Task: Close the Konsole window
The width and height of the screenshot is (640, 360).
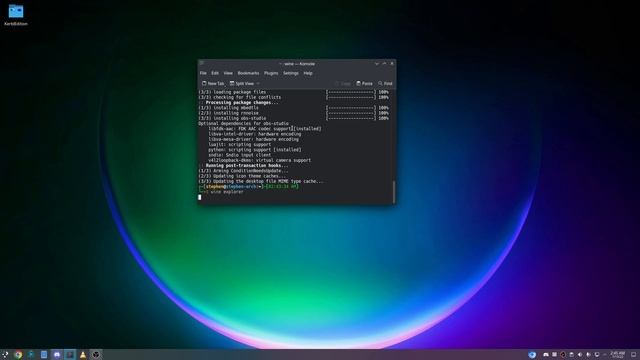Action: point(392,64)
